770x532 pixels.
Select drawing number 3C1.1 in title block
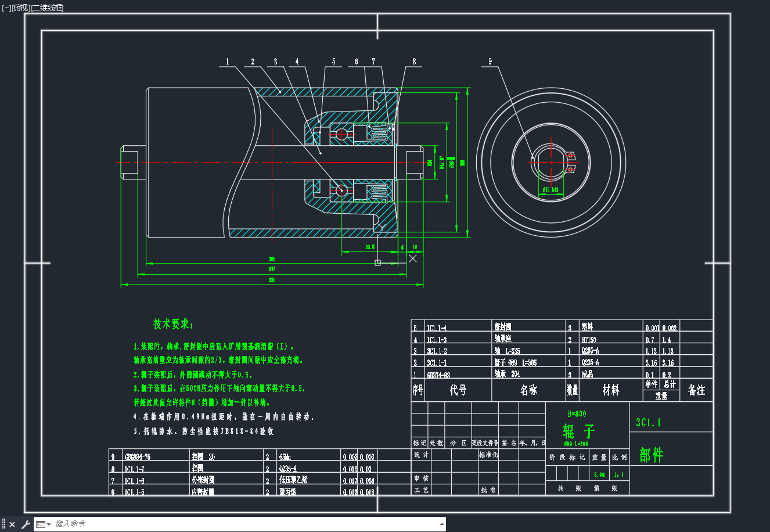pos(648,423)
